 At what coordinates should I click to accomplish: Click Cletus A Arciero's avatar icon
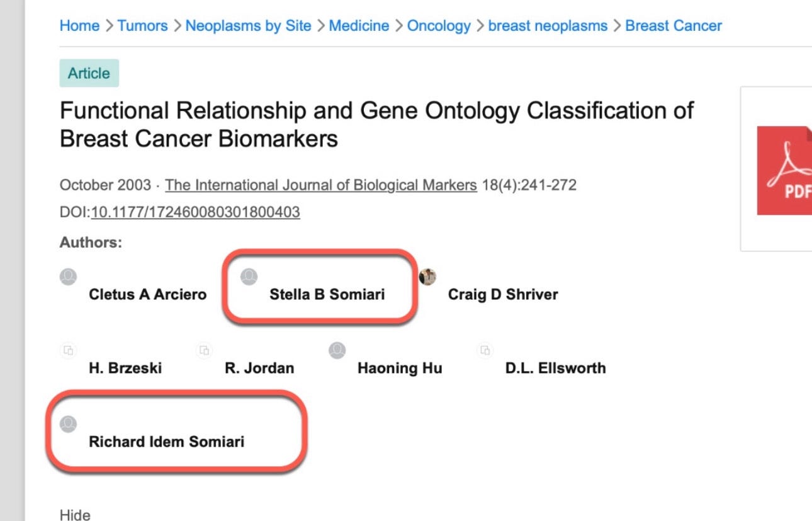pyautogui.click(x=68, y=276)
